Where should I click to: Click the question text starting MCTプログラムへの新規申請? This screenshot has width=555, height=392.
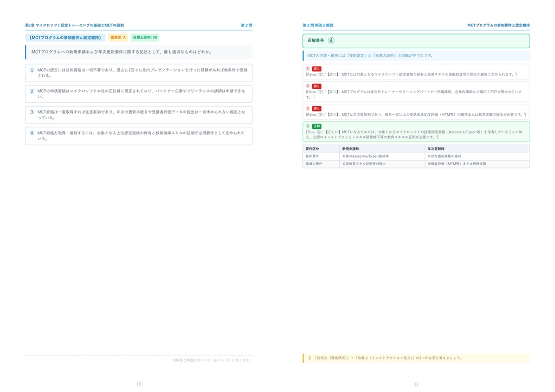click(x=122, y=52)
